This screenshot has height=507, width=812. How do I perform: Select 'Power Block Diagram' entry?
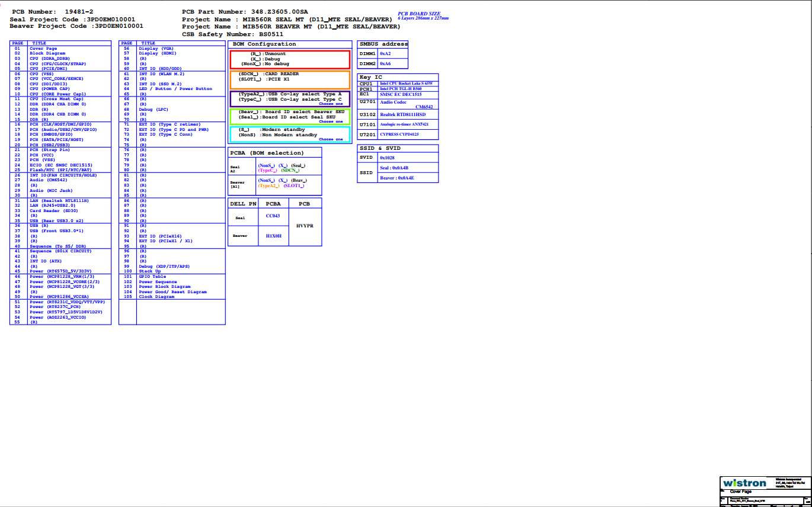[164, 287]
